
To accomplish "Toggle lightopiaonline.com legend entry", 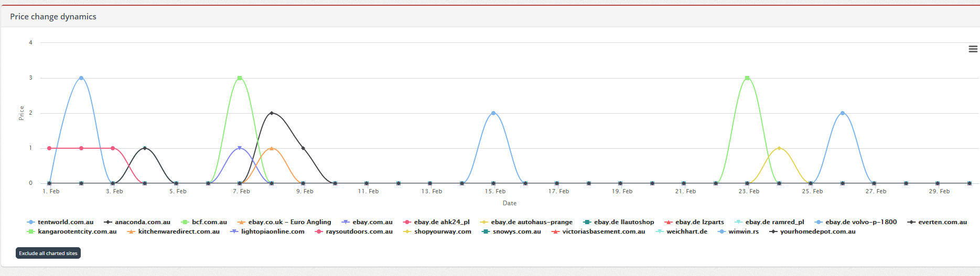I will click(x=268, y=231).
